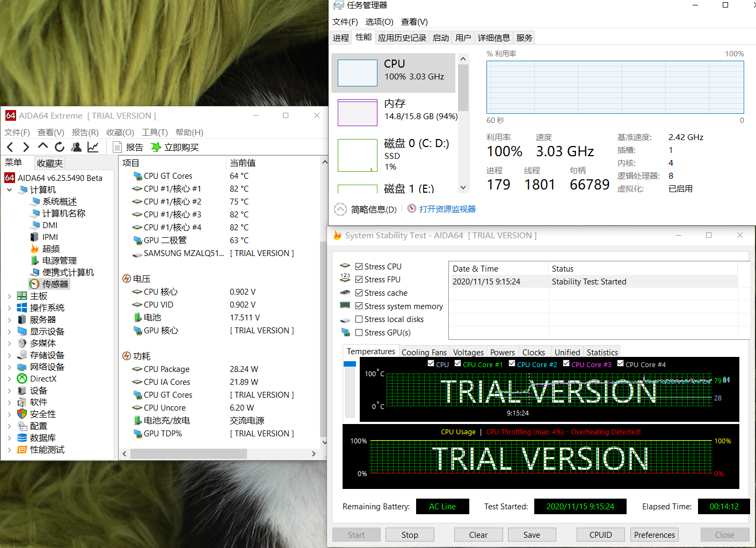This screenshot has width=756, height=548.
Task: Click the 主板 motherboard icon
Action: pyautogui.click(x=22, y=296)
